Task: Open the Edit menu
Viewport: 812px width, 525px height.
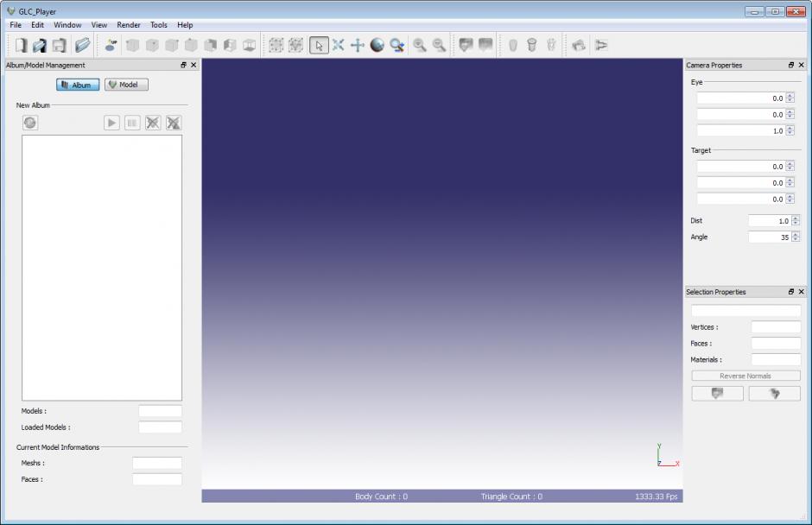Action: tap(37, 25)
